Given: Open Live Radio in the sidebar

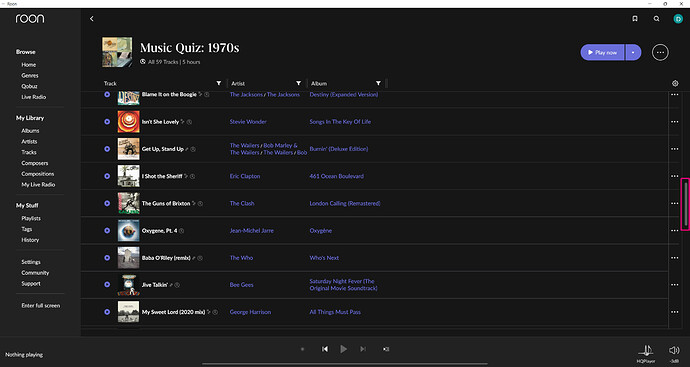Looking at the screenshot, I should pos(33,97).
